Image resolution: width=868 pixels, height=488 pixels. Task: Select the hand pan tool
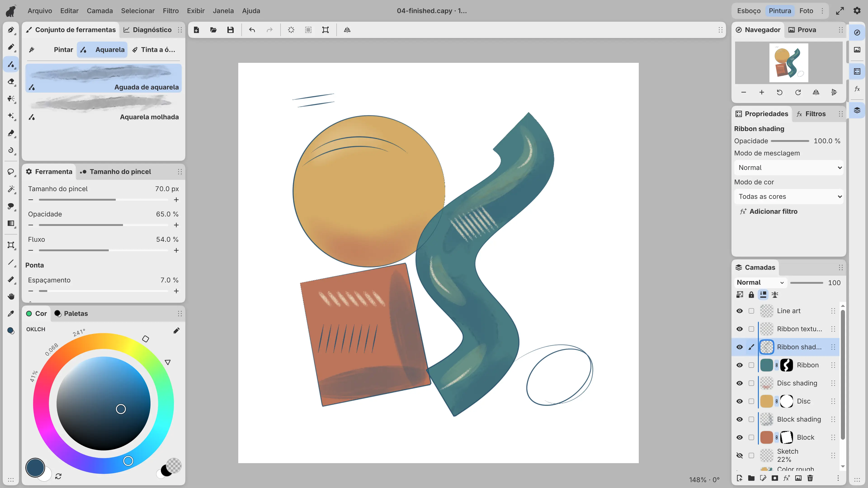click(11, 296)
